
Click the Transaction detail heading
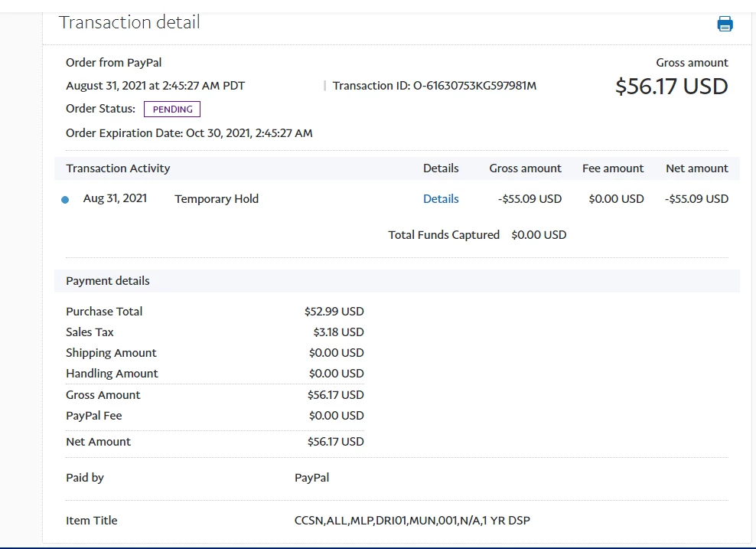(129, 22)
